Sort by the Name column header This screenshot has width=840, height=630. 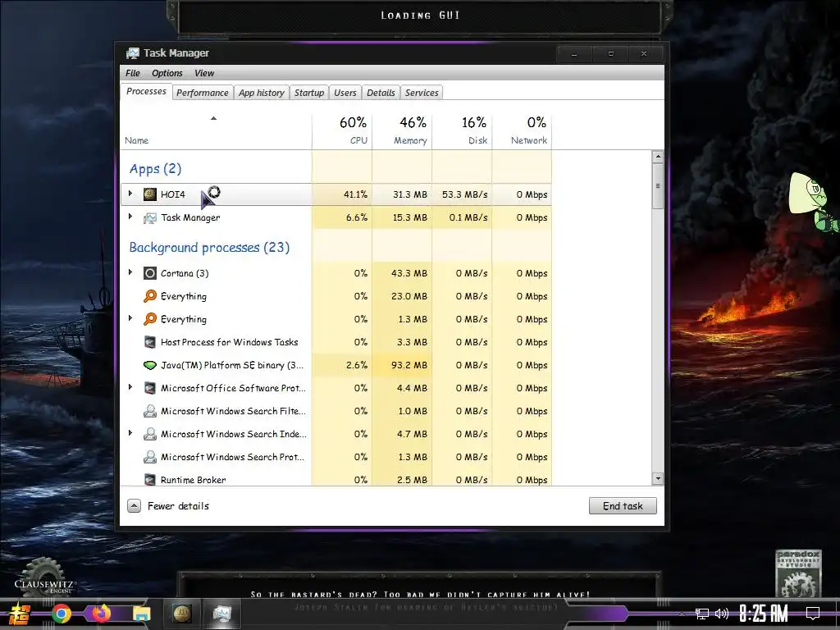pos(216,131)
